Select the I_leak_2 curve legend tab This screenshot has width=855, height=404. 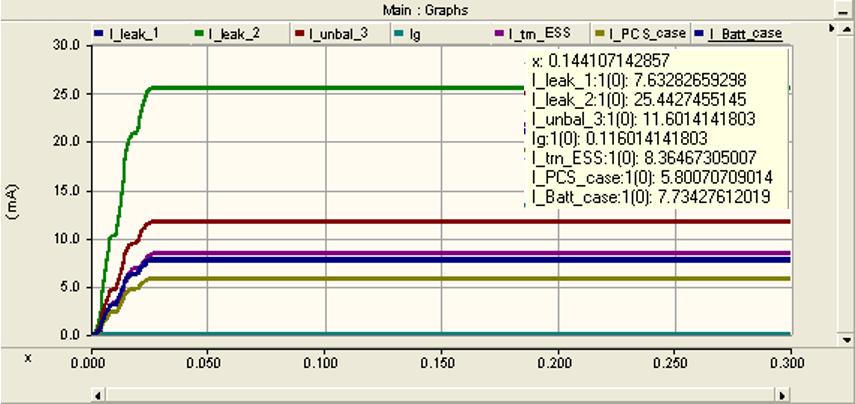coord(239,33)
